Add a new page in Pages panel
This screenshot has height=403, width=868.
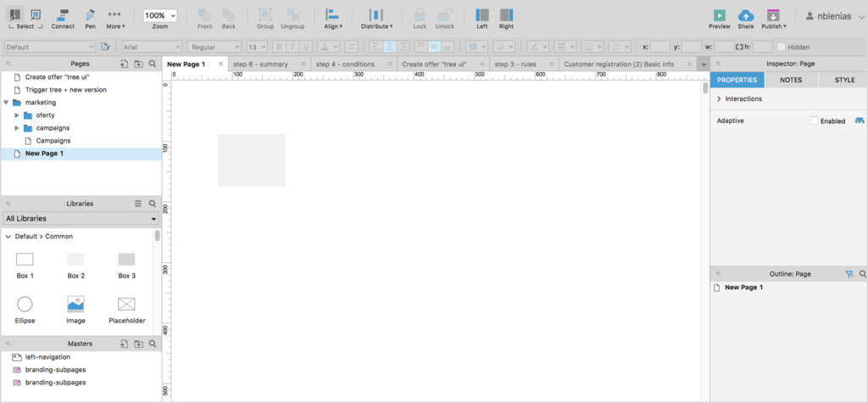coord(125,64)
